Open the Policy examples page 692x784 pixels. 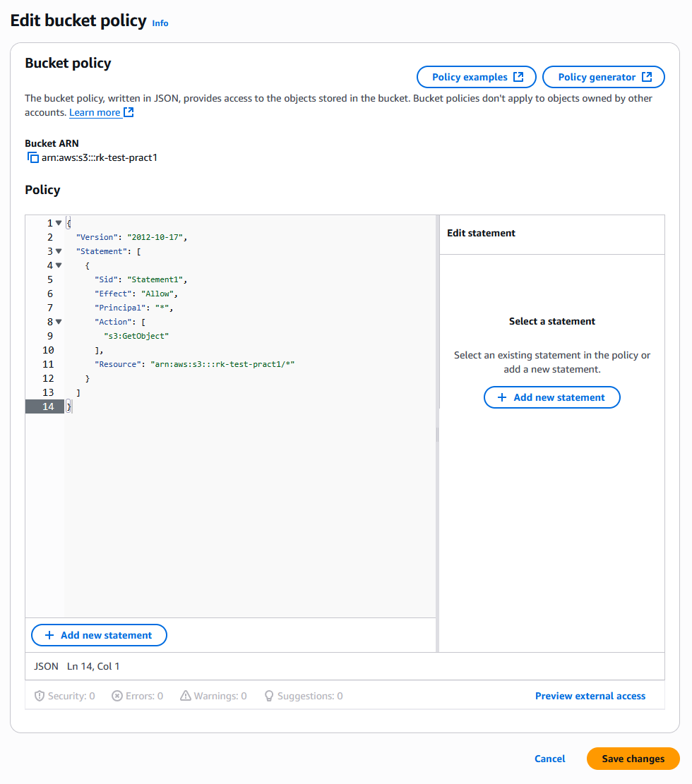477,77
